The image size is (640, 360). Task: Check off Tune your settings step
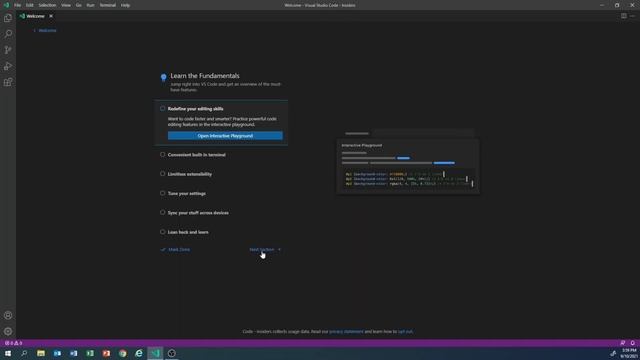[162, 193]
